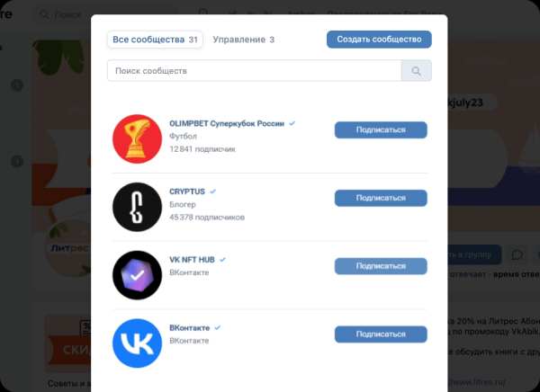Switch to the Все сообщества tab
Screen dimensions: 540x392
(155, 40)
